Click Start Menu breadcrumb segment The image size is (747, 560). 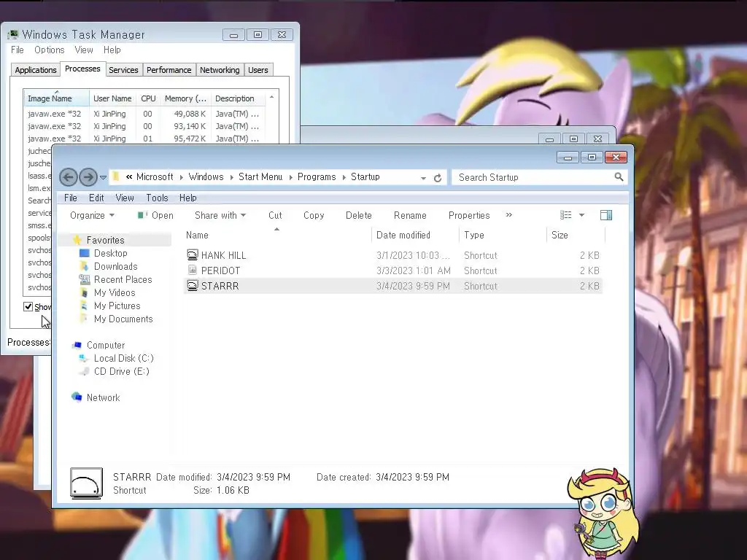click(260, 176)
